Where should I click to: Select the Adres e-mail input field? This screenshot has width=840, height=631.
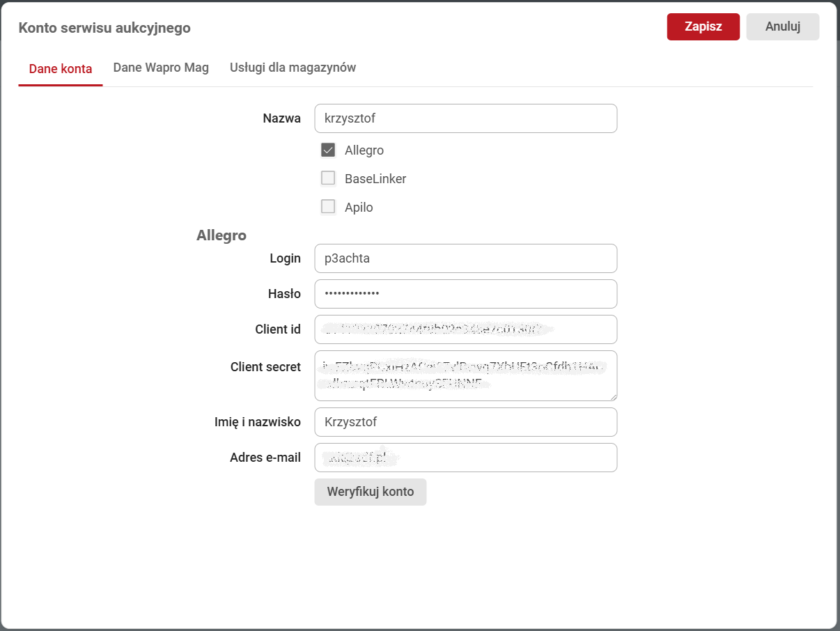(x=465, y=458)
